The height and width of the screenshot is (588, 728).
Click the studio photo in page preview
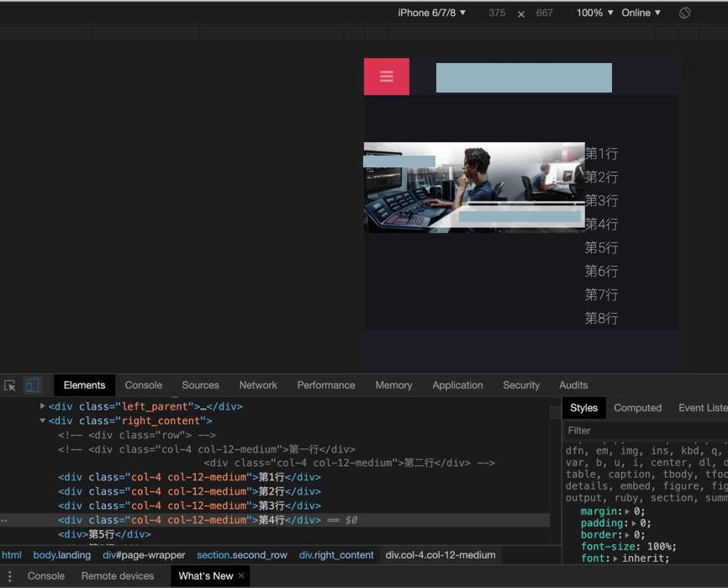pyautogui.click(x=474, y=188)
